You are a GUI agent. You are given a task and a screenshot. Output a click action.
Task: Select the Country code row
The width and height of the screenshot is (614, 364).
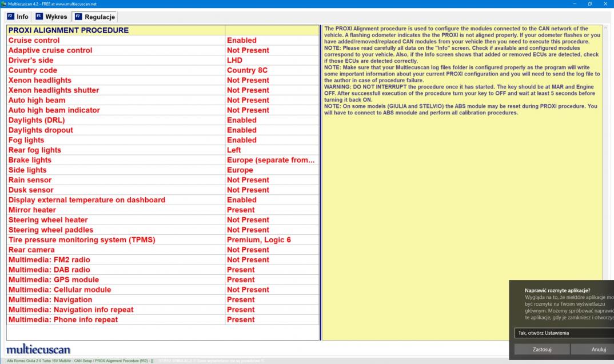click(163, 70)
